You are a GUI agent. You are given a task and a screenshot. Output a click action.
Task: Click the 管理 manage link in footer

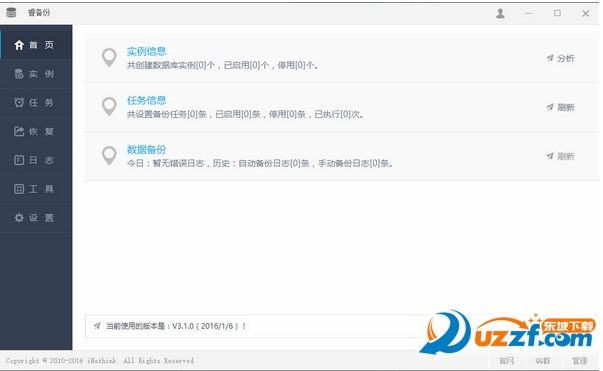click(579, 361)
